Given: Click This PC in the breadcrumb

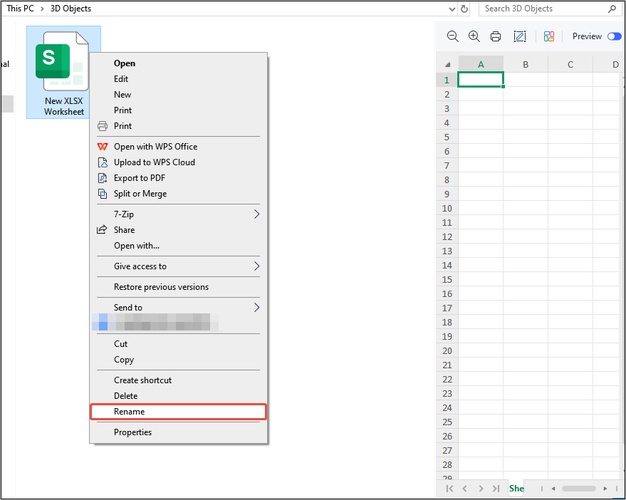Looking at the screenshot, I should click(20, 8).
